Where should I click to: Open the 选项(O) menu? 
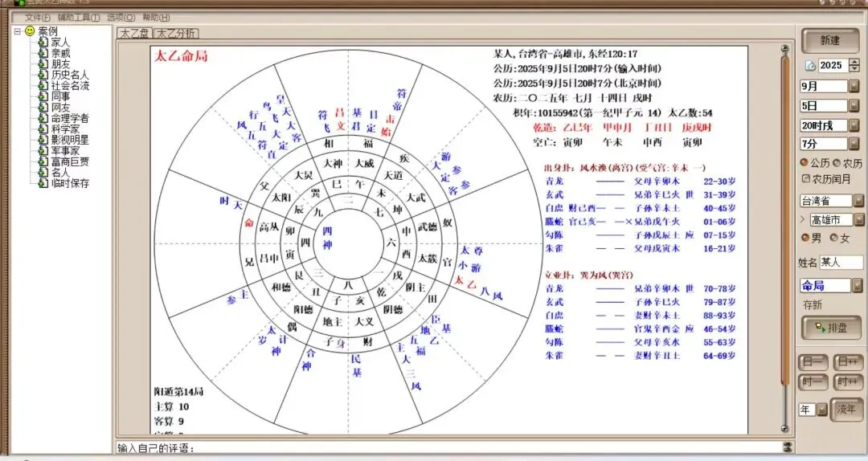point(121,18)
